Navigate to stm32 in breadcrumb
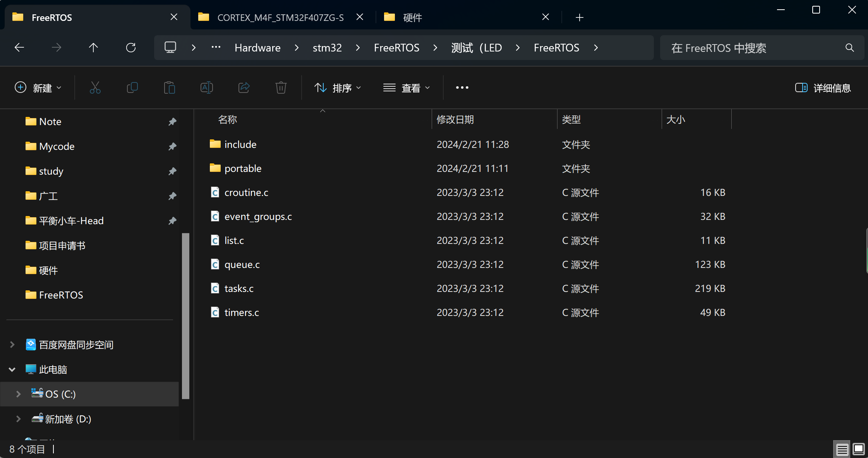 point(327,48)
